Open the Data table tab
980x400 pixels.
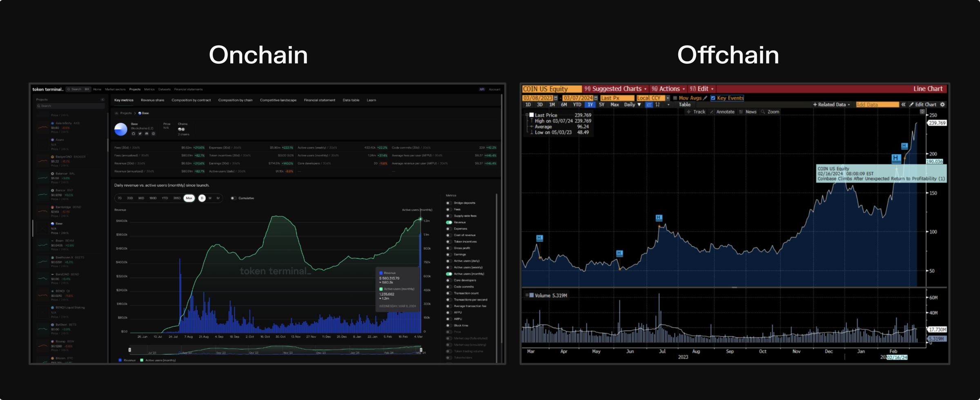pyautogui.click(x=351, y=100)
